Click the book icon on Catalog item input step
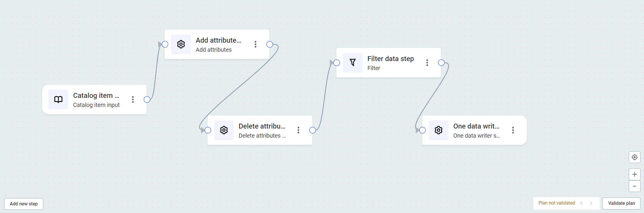Screen dimensions: 644x213 coord(58,99)
